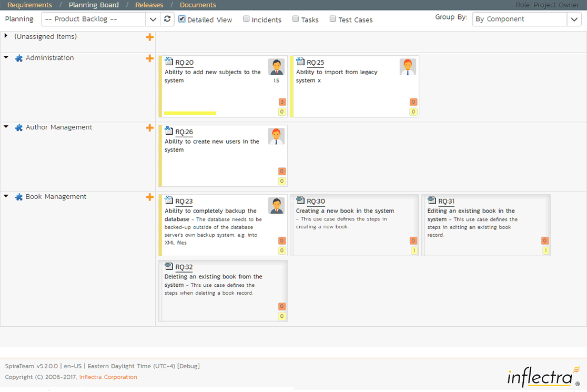Visit the Inflectra Corporation link
This screenshot has height=392, width=587.
108,377
